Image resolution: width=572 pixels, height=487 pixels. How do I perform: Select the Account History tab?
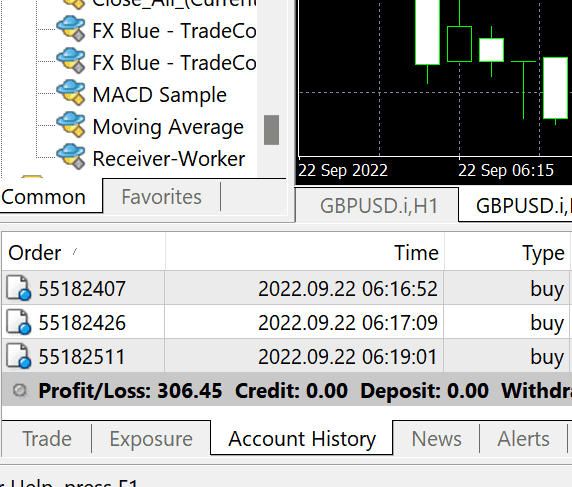(302, 438)
